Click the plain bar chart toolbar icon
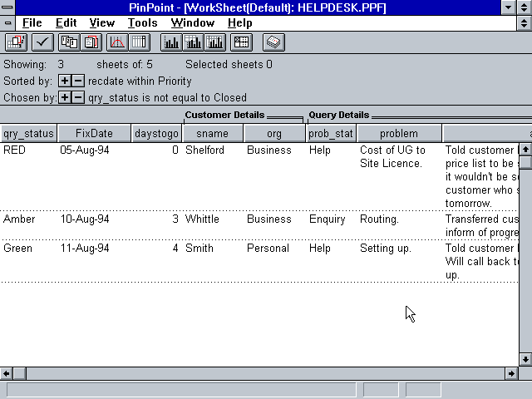Image resolution: width=532 pixels, height=399 pixels. pos(171,42)
